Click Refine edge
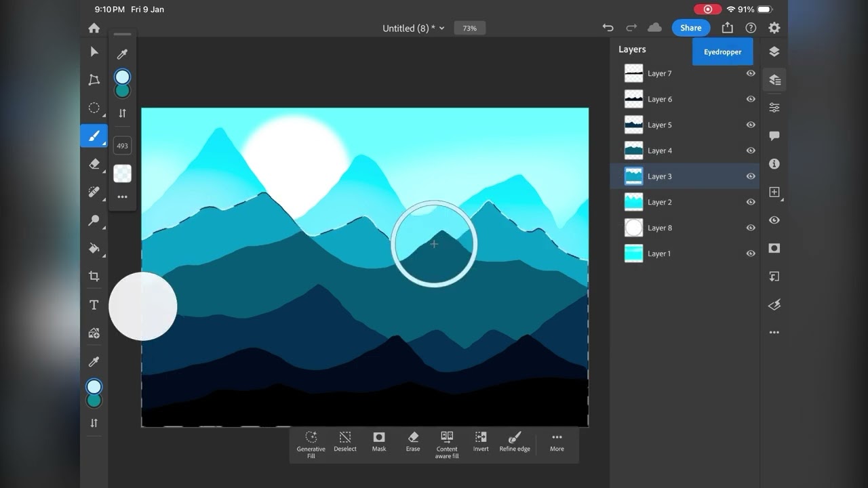The image size is (868, 488). coord(515,442)
